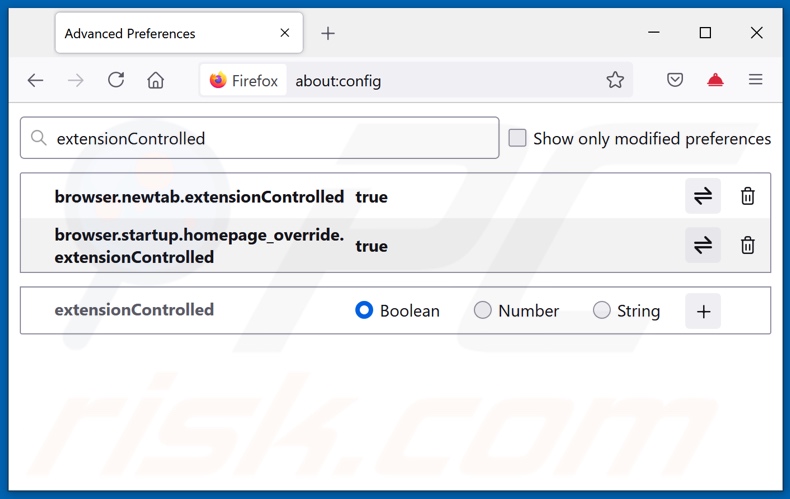Screen dimensions: 790x499
Task: Toggle browser.startup.homepage_override.extensionControlled value
Action: point(703,245)
